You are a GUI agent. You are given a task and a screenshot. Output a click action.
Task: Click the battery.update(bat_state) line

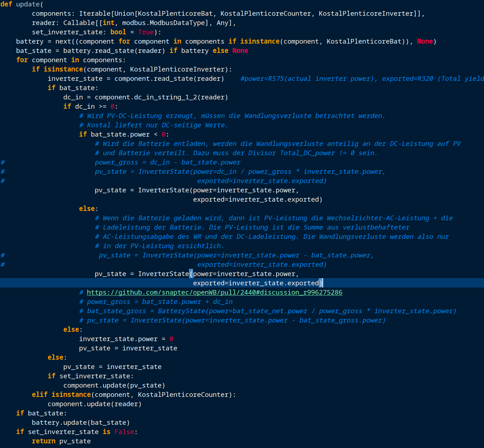(x=81, y=422)
